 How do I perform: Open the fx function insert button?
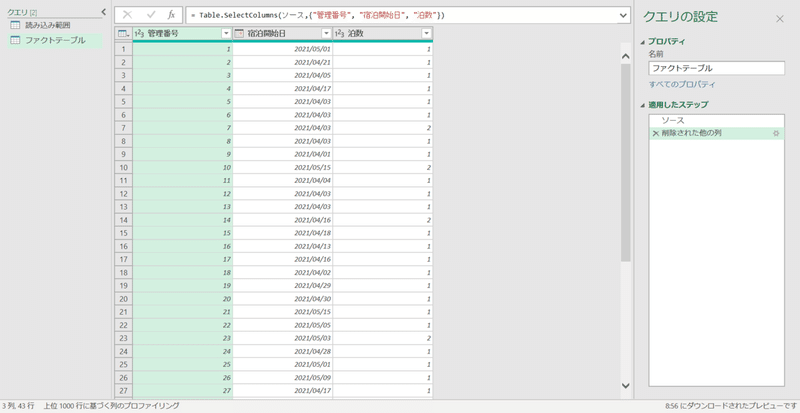(172, 15)
